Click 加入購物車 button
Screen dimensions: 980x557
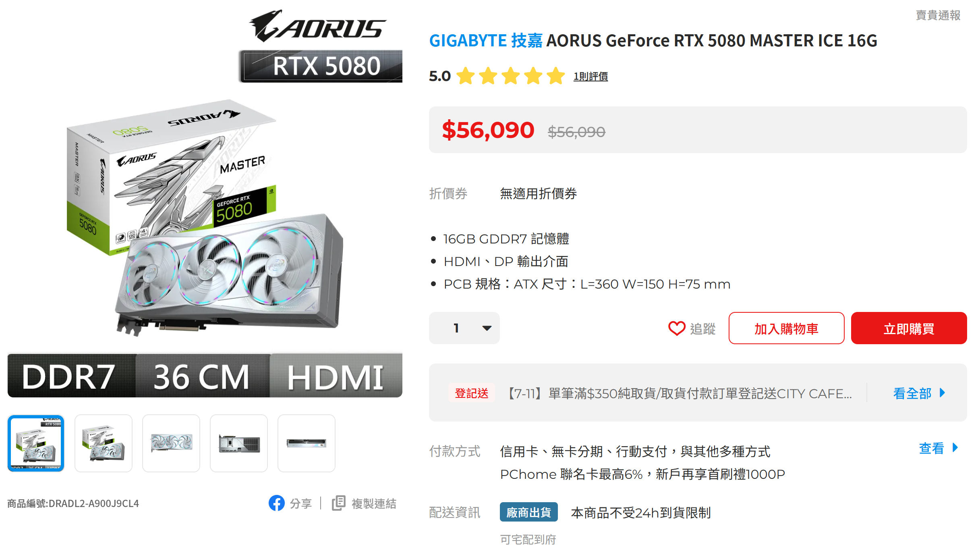coord(786,328)
